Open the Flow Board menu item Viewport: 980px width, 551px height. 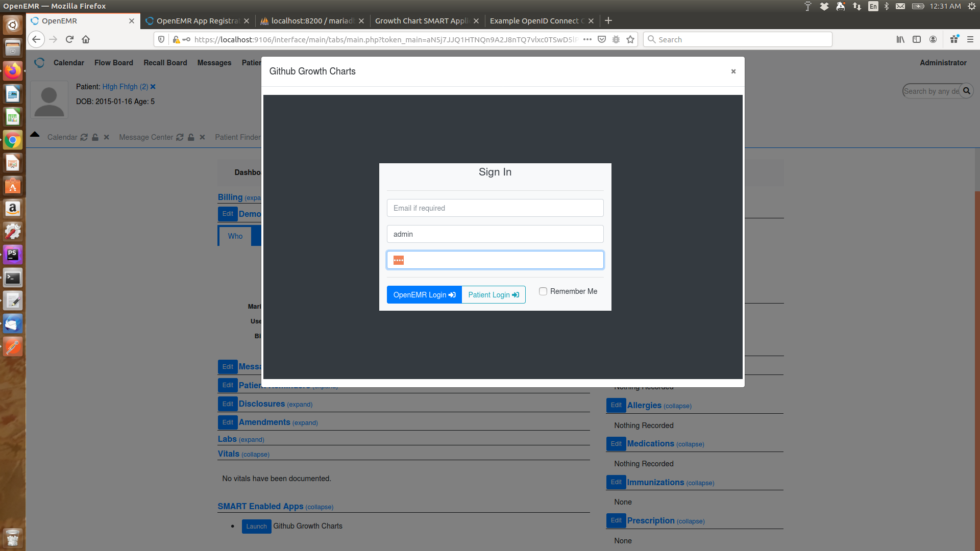click(113, 62)
